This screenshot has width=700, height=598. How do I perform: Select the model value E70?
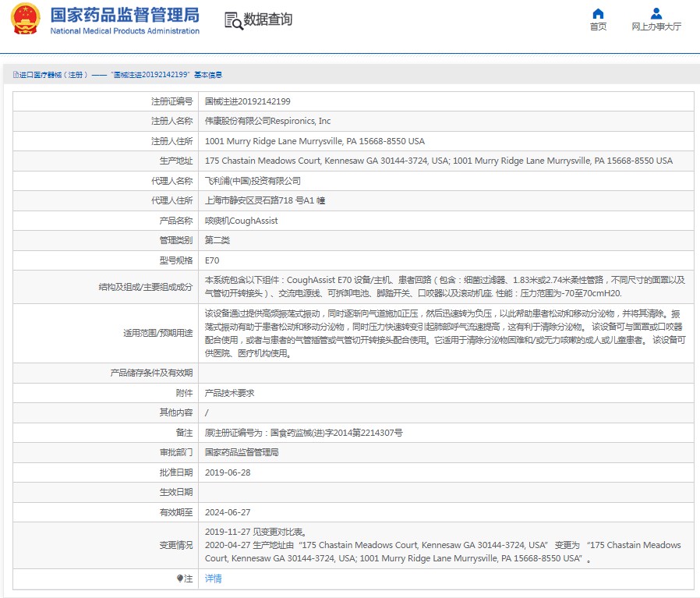coord(212,260)
